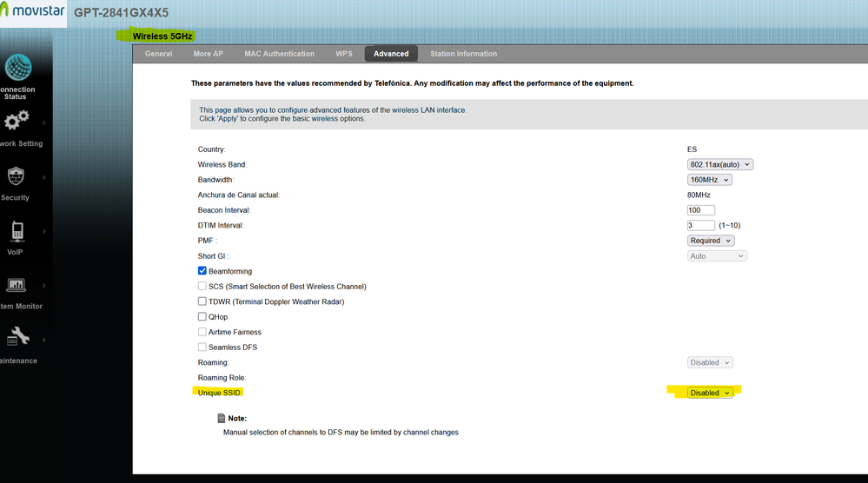Switch to the General tab

pyautogui.click(x=158, y=54)
